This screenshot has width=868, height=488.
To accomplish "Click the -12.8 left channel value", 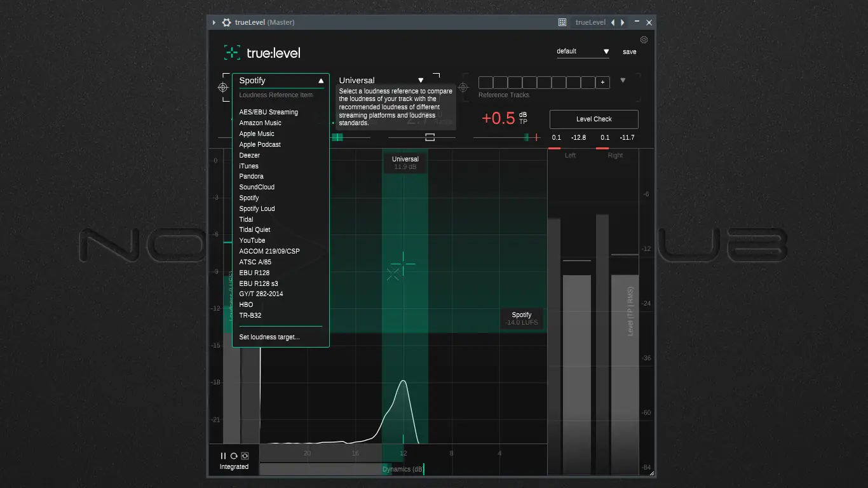I will point(578,138).
